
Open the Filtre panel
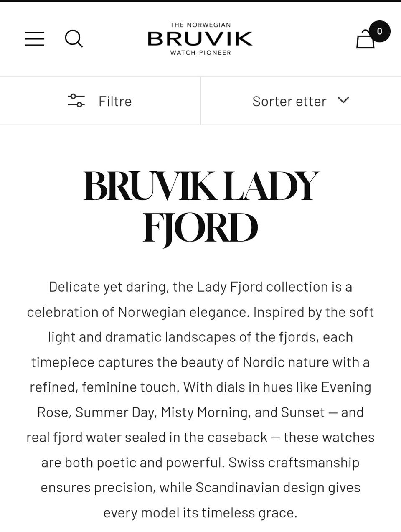[x=100, y=101]
